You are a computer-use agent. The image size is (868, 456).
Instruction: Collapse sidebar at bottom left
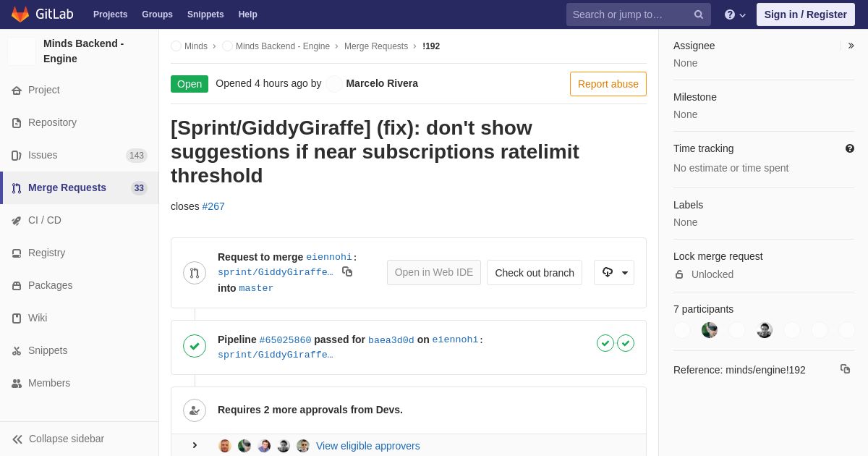[x=58, y=439]
